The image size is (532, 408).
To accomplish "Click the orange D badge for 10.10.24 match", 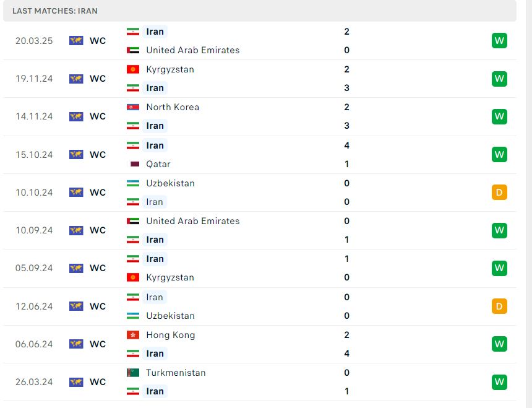I will coord(499,193).
